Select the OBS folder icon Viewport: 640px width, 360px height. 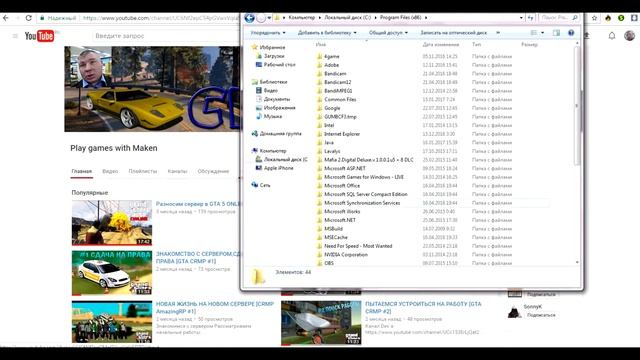click(320, 263)
